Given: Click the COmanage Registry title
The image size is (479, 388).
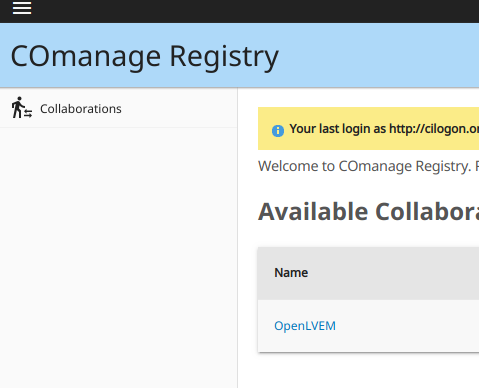Looking at the screenshot, I should tap(145, 57).
